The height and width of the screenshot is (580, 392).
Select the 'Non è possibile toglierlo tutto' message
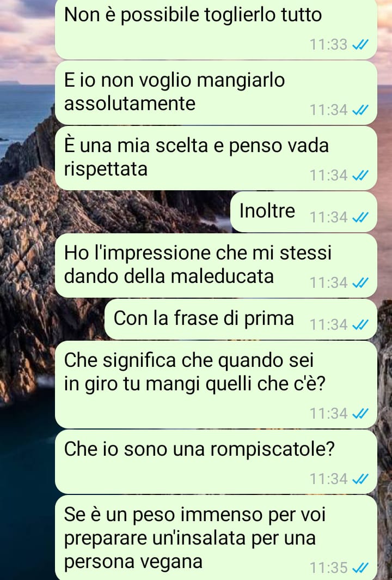point(216,29)
